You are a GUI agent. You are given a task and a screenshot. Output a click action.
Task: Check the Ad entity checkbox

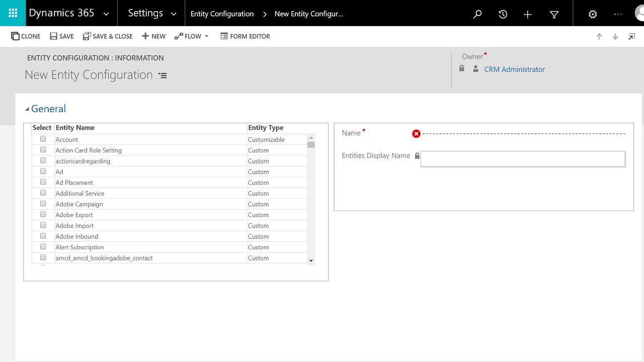[43, 171]
